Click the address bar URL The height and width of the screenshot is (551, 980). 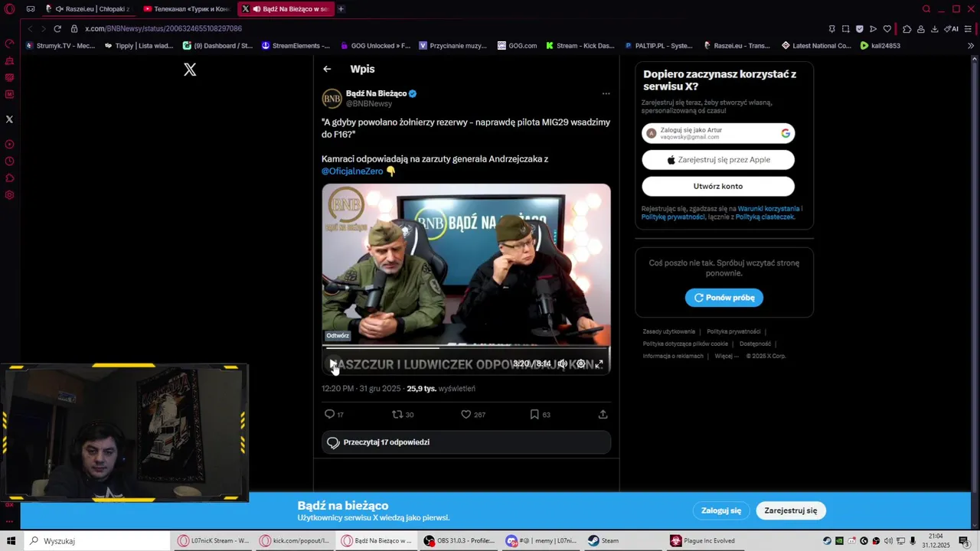tap(163, 28)
